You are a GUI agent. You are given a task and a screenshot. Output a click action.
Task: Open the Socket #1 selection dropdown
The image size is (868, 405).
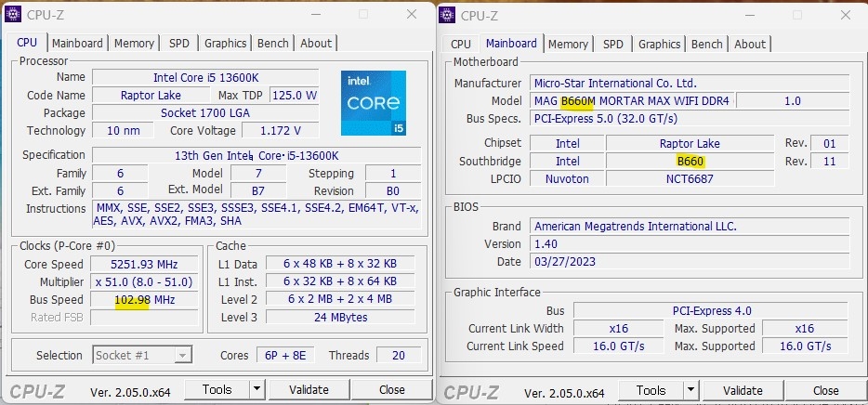click(x=142, y=355)
